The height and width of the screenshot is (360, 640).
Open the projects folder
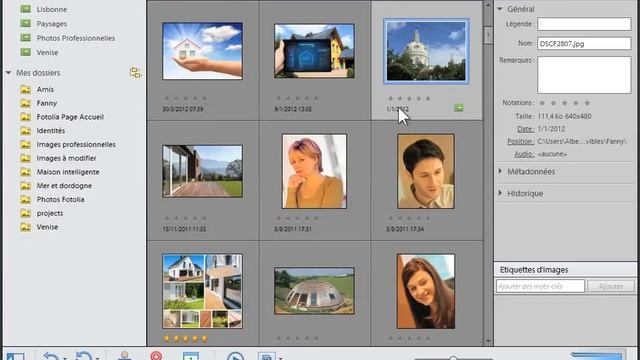[50, 213]
